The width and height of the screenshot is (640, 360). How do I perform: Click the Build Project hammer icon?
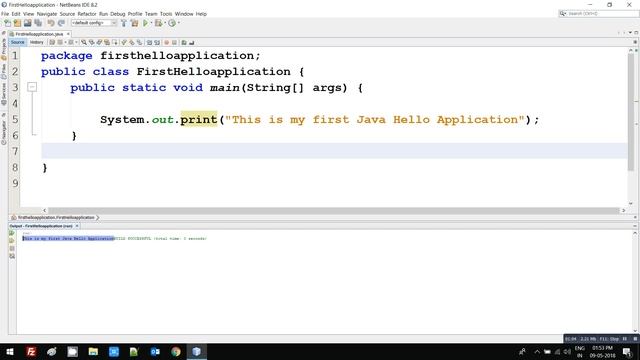coord(124,23)
